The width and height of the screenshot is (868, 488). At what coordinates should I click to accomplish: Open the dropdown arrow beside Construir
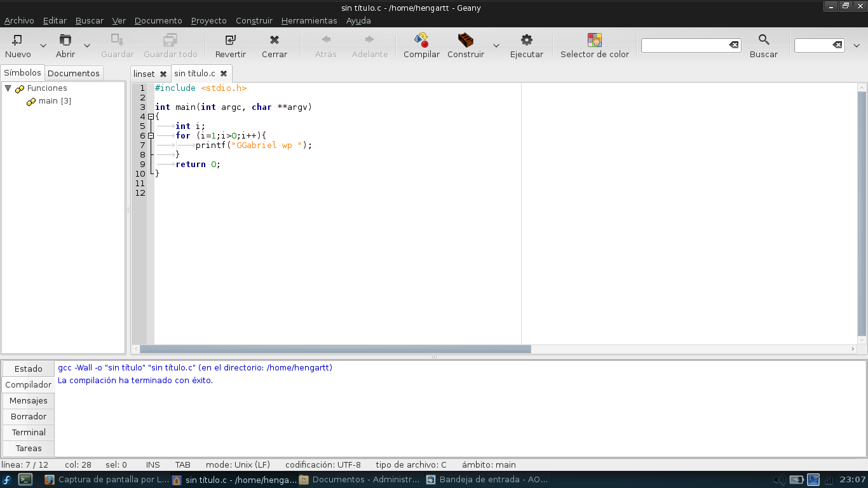(x=496, y=46)
